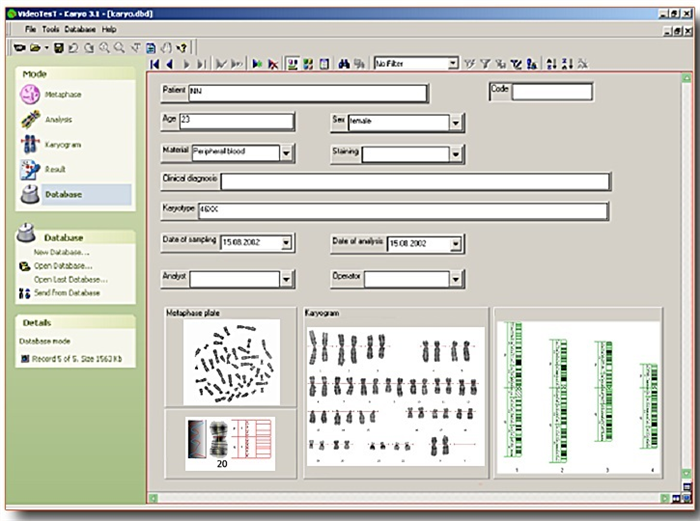700x521 pixels.
Task: Click the zoom in magnifier icon
Action: tap(104, 47)
